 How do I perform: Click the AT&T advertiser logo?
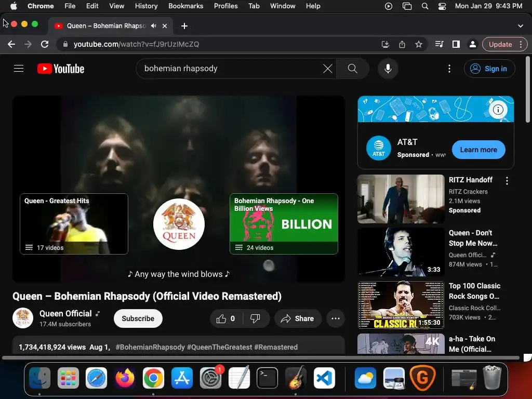(x=379, y=148)
